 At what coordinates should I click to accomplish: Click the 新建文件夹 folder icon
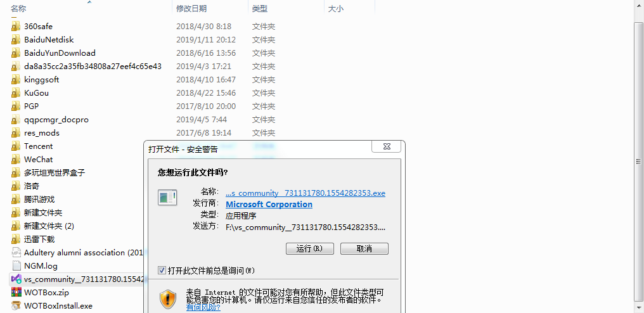16,213
